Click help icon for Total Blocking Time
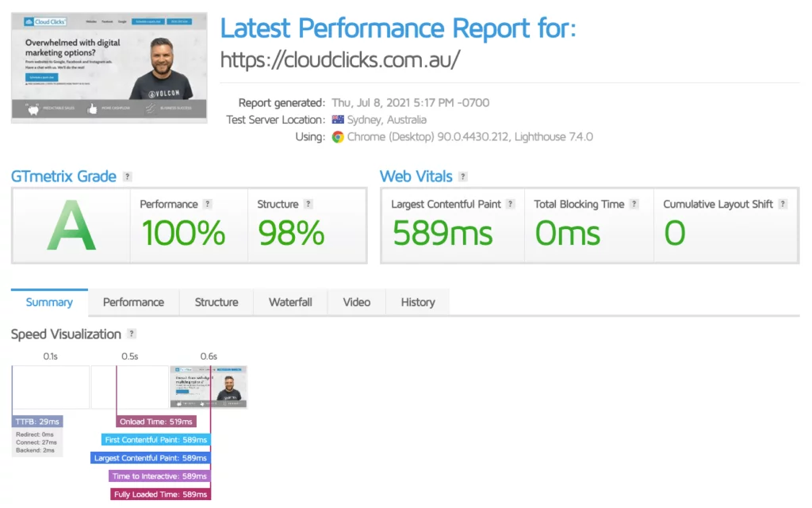 (x=634, y=204)
